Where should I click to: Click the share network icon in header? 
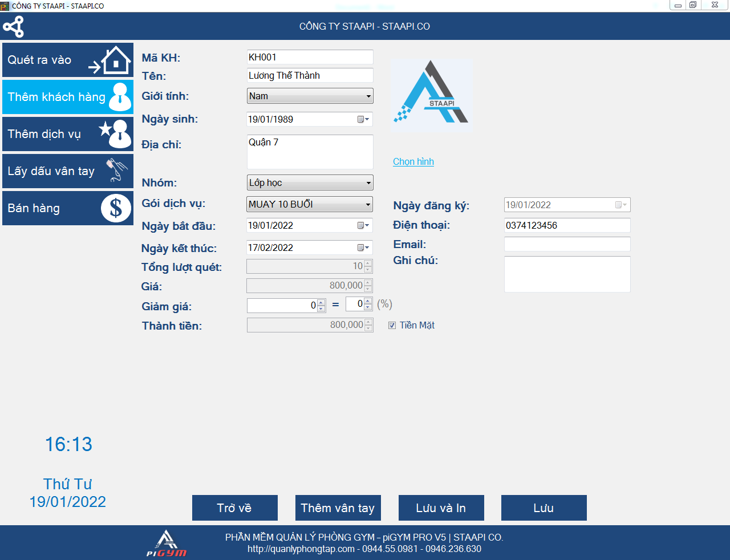(13, 27)
